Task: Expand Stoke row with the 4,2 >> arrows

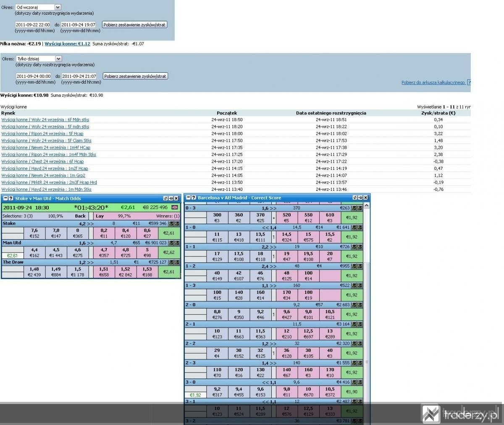Action: pos(86,224)
